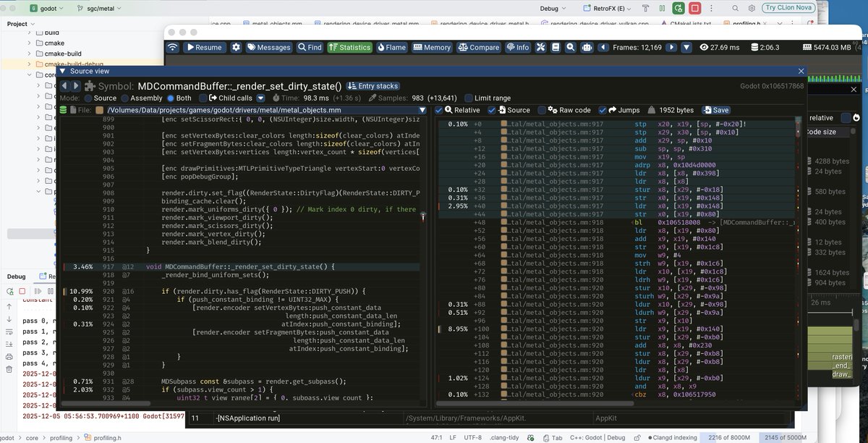Click the Entry stacks button

[x=373, y=86]
